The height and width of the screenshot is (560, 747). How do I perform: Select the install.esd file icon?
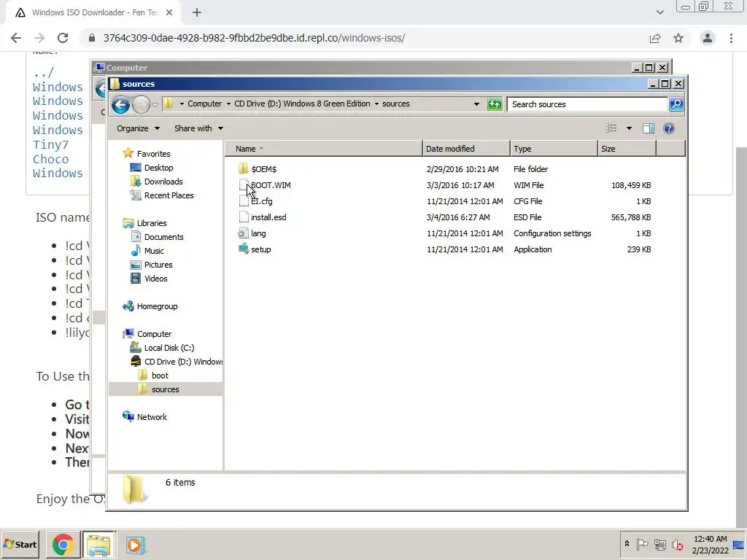coord(244,217)
